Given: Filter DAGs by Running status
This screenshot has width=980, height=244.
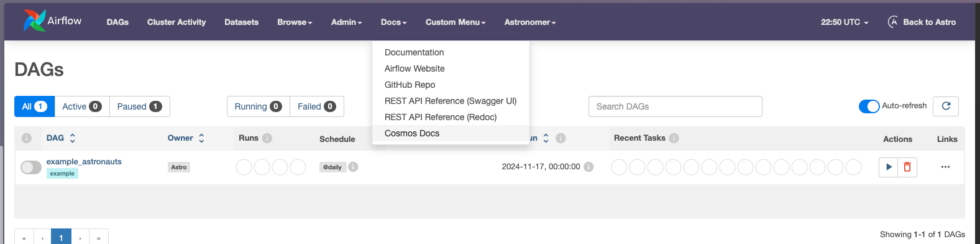Looking at the screenshot, I should coord(259,106).
